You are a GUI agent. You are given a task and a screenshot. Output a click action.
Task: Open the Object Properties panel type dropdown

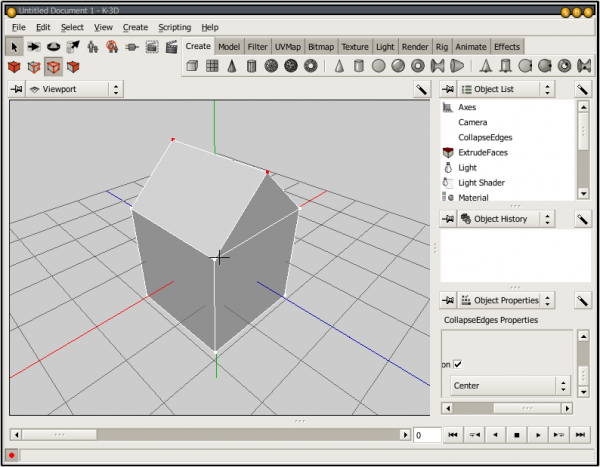506,300
